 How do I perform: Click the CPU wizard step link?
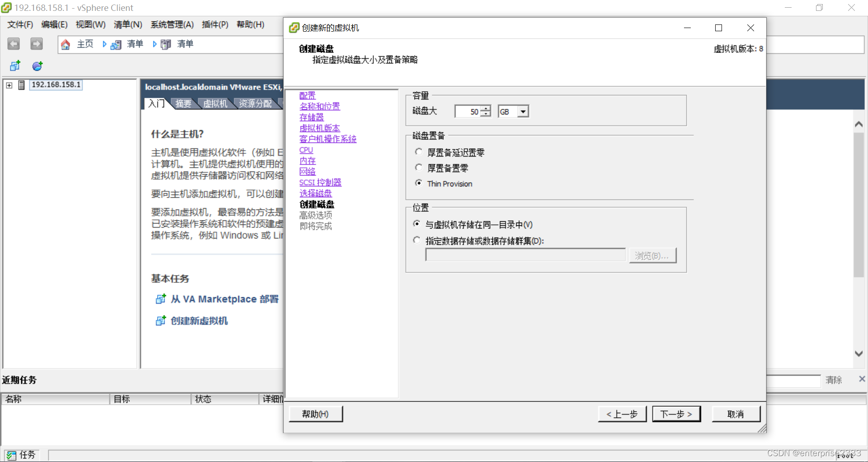point(306,150)
